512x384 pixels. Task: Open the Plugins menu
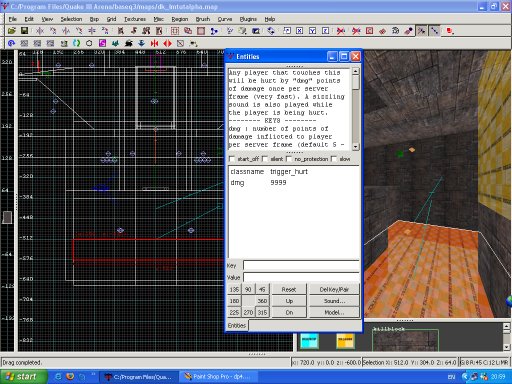coord(248,19)
